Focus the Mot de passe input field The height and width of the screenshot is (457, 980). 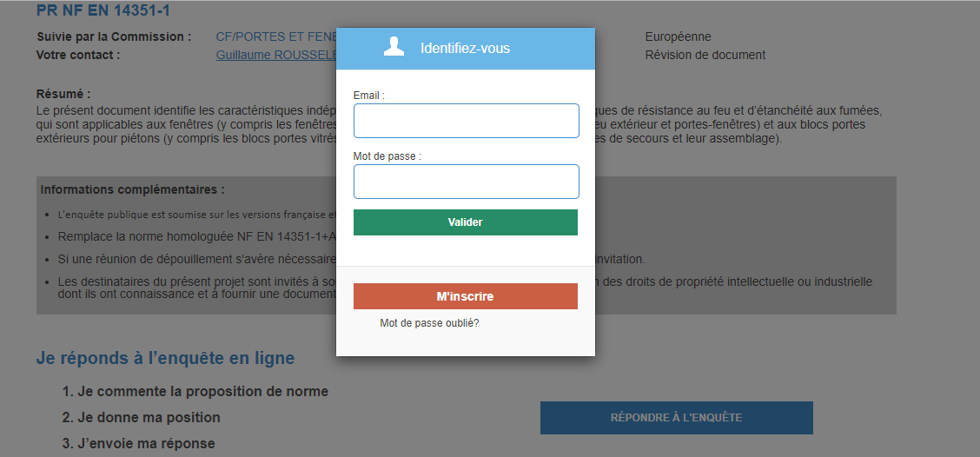point(467,182)
